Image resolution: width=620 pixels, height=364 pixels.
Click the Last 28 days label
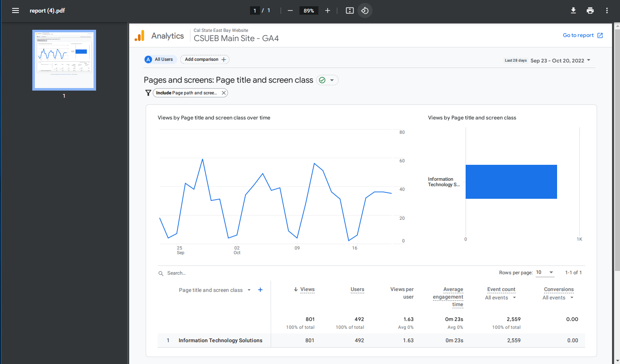pos(516,60)
